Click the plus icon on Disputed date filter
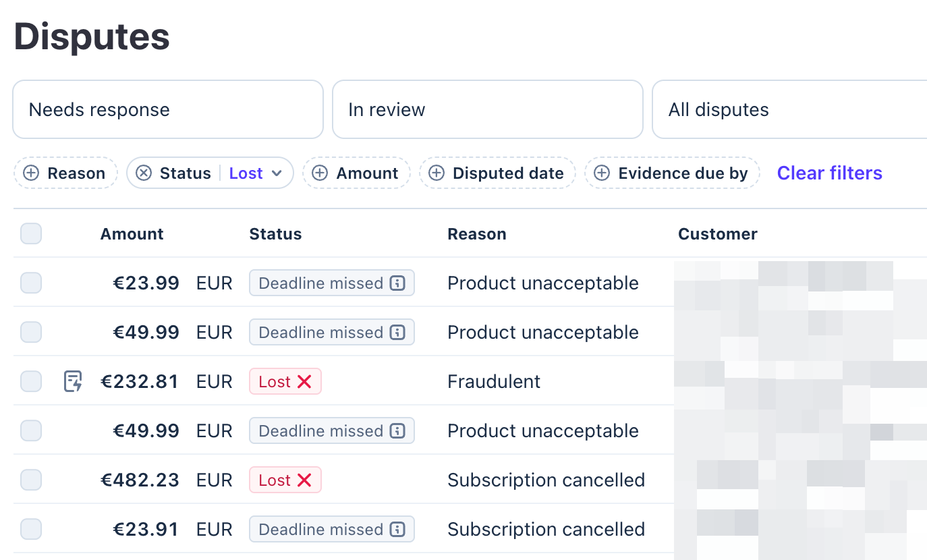This screenshot has width=927, height=560. tap(437, 173)
